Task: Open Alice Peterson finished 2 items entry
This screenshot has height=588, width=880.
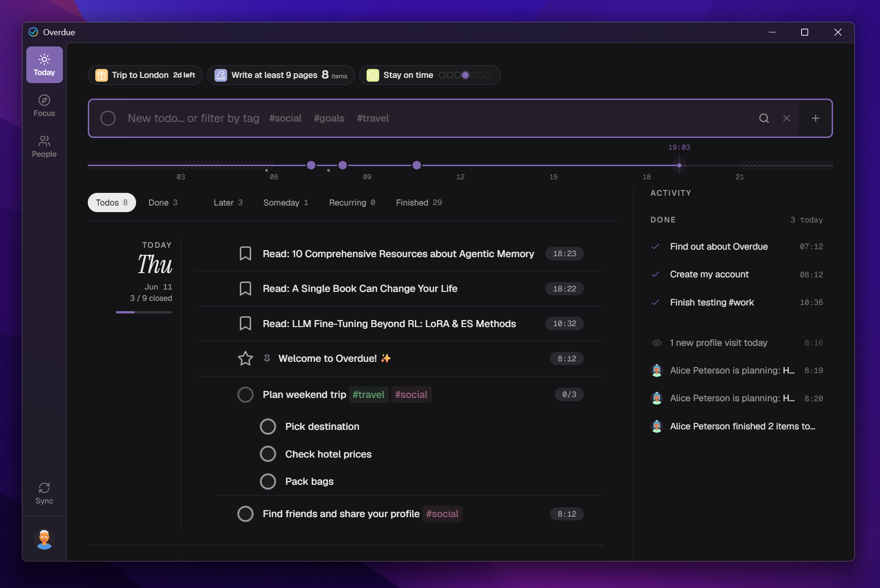Action: coord(737,426)
